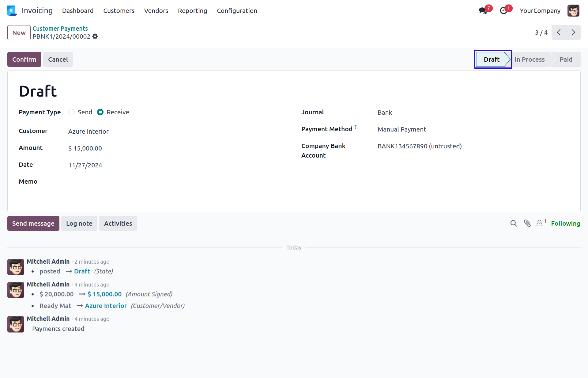This screenshot has height=378, width=588.
Task: Open the followers person icon
Action: pos(540,223)
